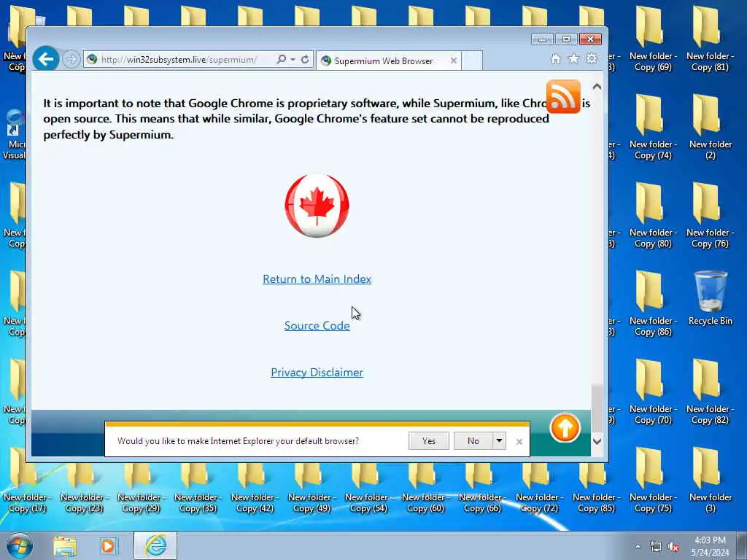Click the forward navigation arrow in Internet Explorer
Screen dimensions: 747x560
(71, 60)
